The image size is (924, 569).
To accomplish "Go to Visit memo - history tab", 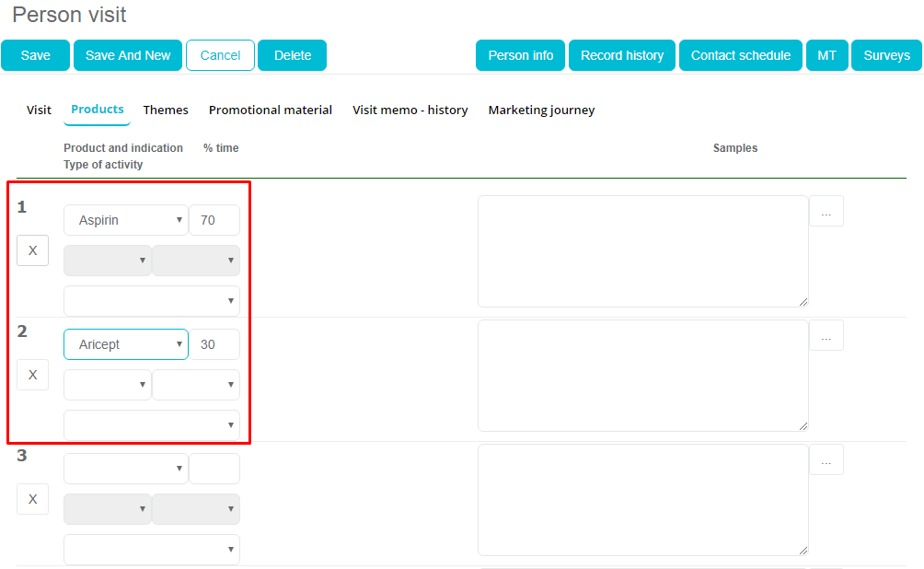I will click(x=410, y=110).
